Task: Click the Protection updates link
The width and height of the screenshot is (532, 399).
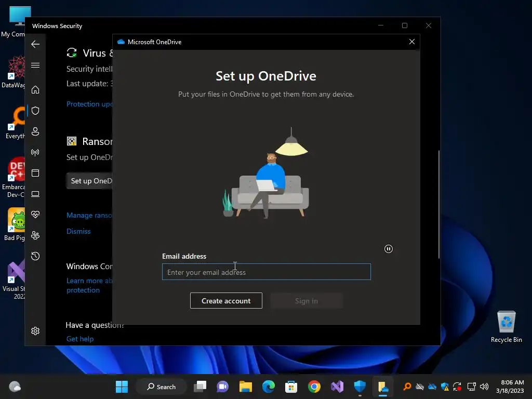Action: coord(89,104)
